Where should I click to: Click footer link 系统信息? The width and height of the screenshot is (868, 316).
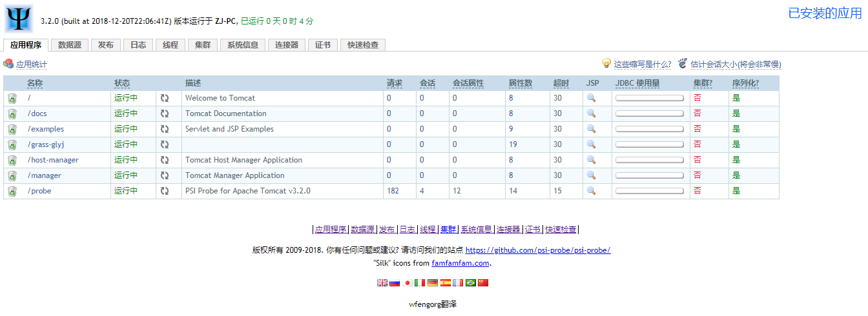[x=477, y=229]
